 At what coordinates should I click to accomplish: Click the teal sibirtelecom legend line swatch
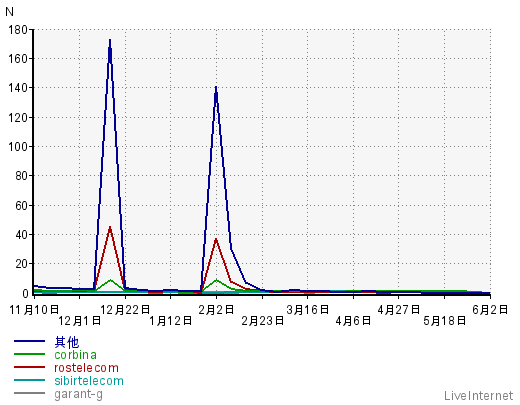(x=29, y=380)
